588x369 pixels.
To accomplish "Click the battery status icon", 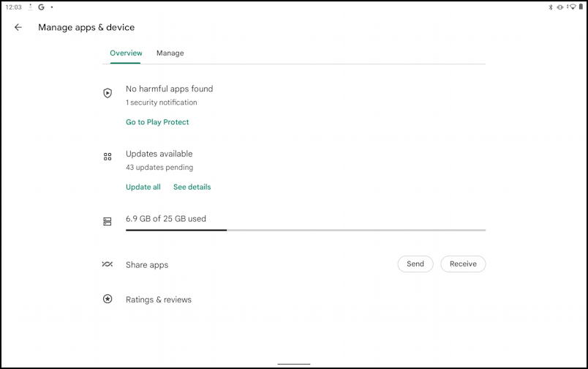I will click(x=581, y=7).
